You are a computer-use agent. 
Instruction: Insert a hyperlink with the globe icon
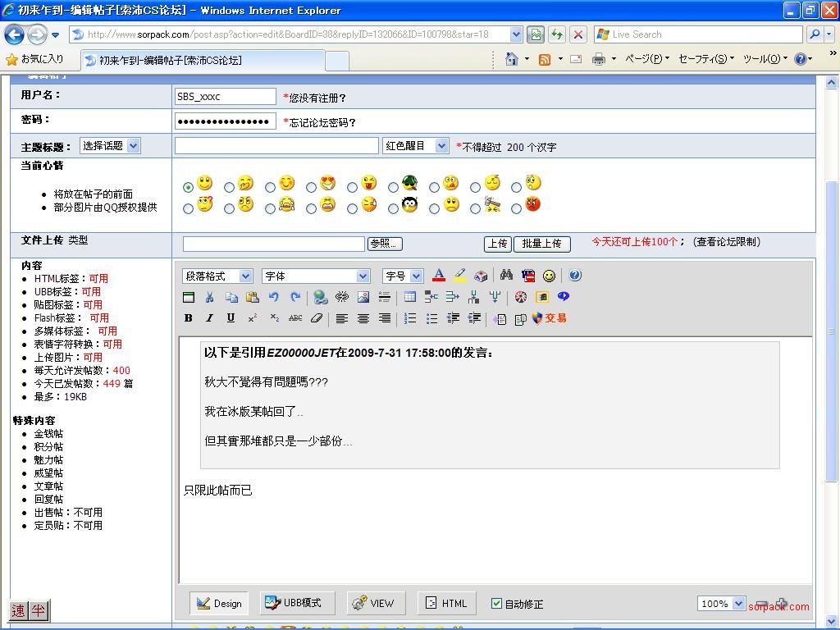pyautogui.click(x=321, y=297)
